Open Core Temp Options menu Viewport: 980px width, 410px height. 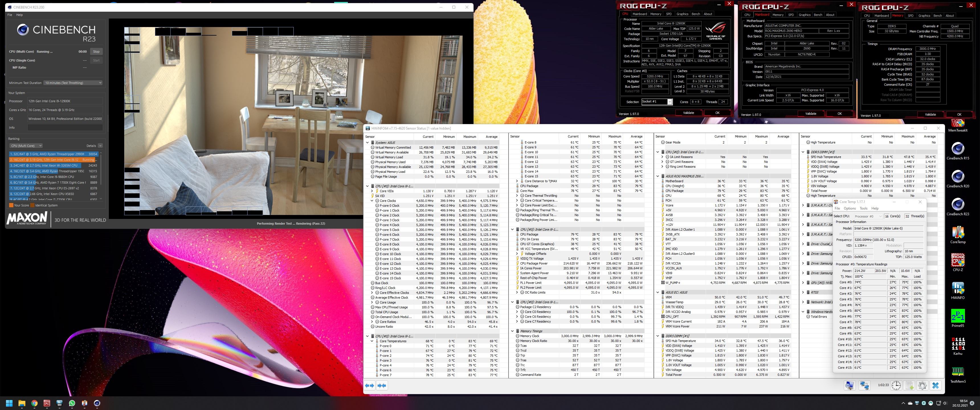(x=850, y=208)
